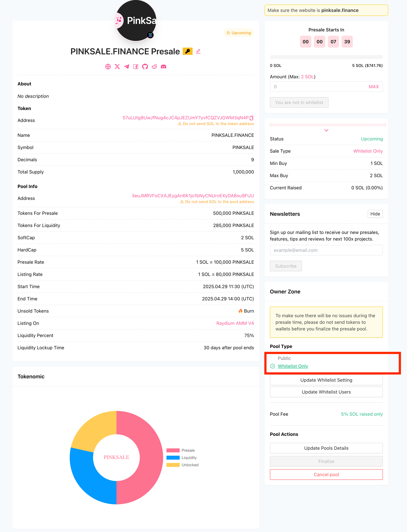
Task: Click the Solana chain badge on logo
Action: pos(150,35)
